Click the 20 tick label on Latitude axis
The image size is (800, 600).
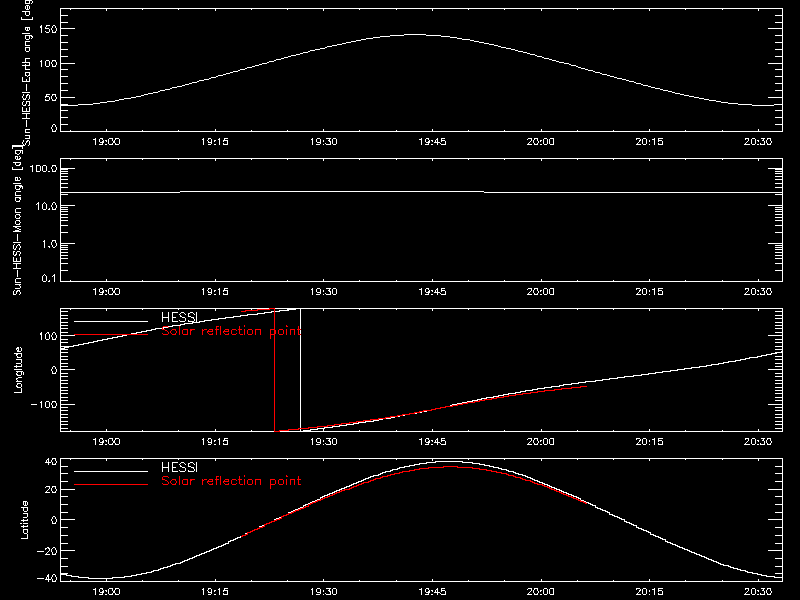(x=51, y=490)
